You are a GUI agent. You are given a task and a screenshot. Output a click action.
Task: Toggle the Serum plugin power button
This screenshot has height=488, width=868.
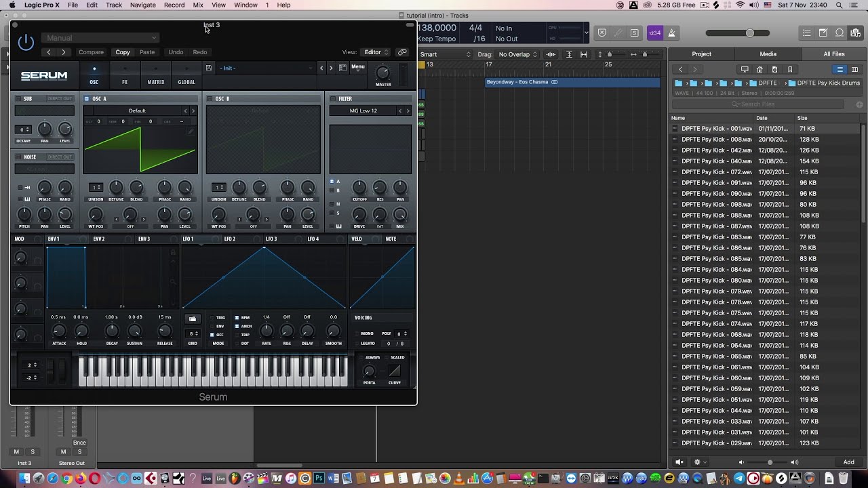[26, 42]
